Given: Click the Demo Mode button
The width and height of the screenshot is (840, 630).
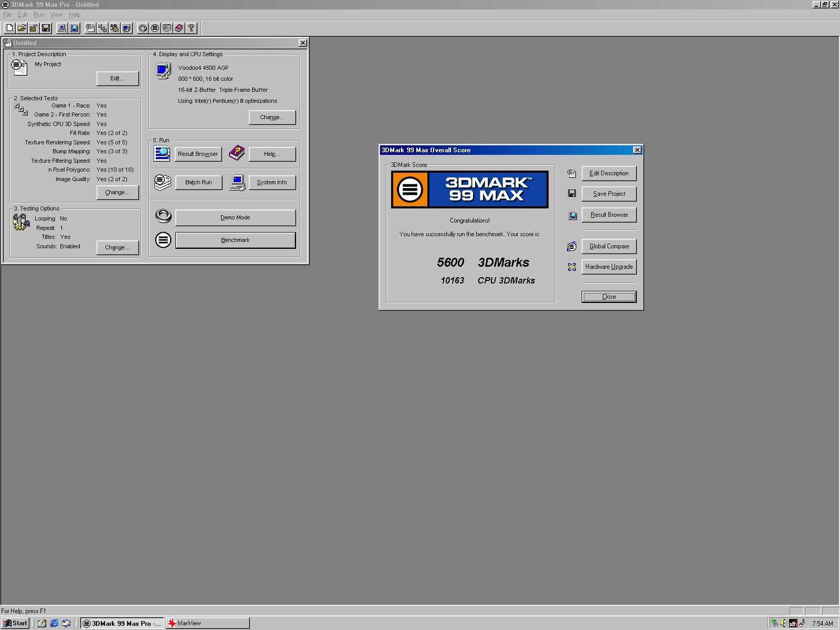Looking at the screenshot, I should coord(235,217).
